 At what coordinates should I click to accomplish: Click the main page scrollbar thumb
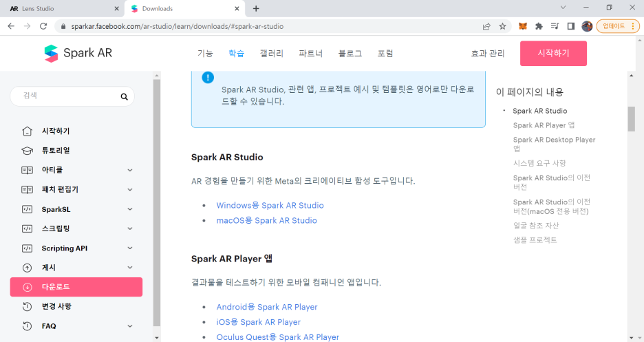click(x=631, y=119)
